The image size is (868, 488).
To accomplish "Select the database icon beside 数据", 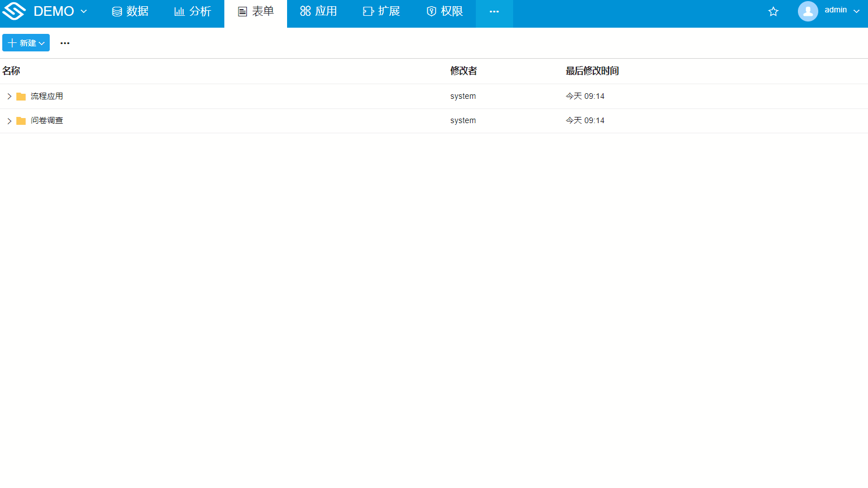I will click(x=116, y=11).
